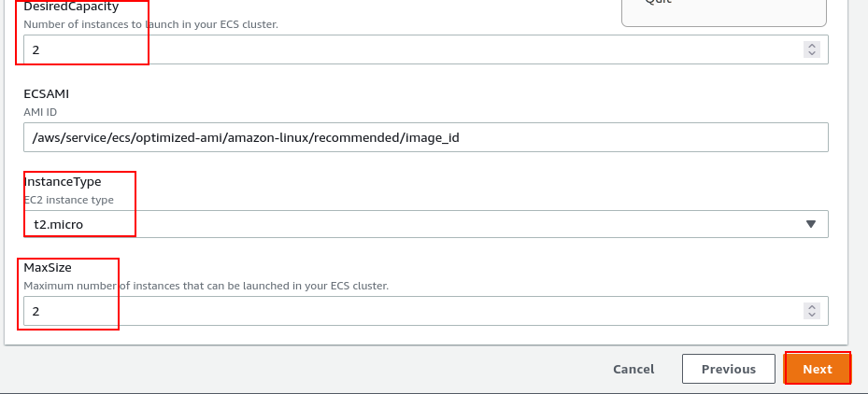
Task: Click the "Maximum number of instances" description
Action: 206,286
